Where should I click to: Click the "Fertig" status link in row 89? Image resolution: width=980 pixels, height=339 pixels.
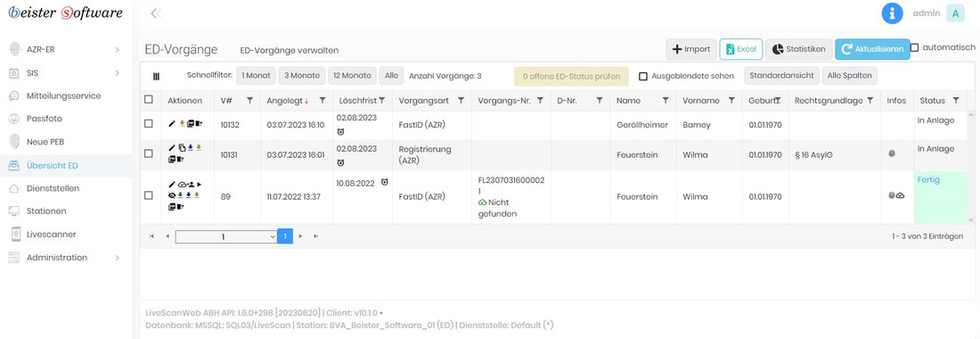(928, 179)
